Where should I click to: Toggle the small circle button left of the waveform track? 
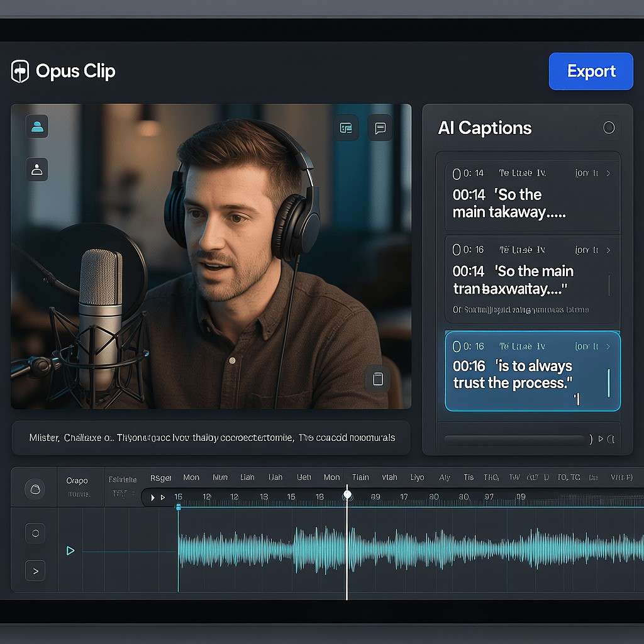coord(35,533)
